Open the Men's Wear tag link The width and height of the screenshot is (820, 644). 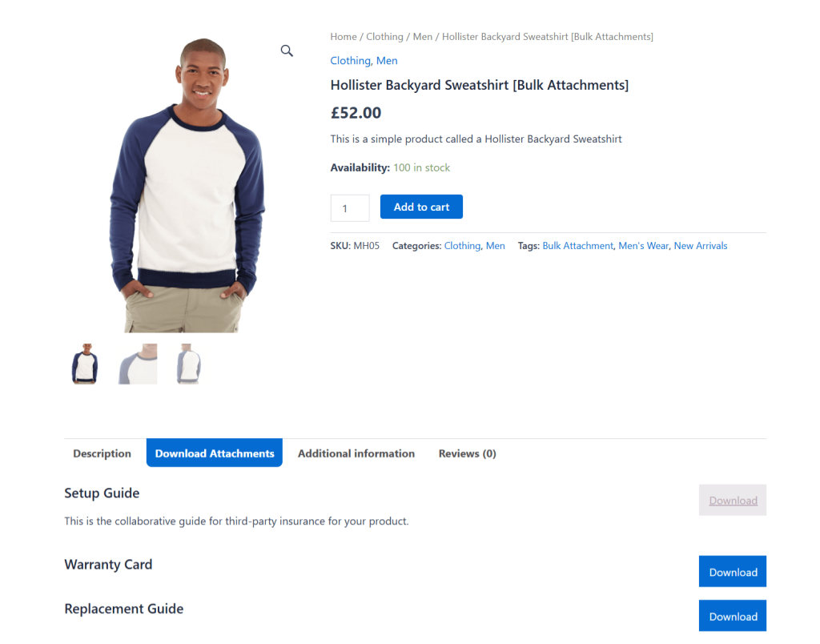click(643, 245)
